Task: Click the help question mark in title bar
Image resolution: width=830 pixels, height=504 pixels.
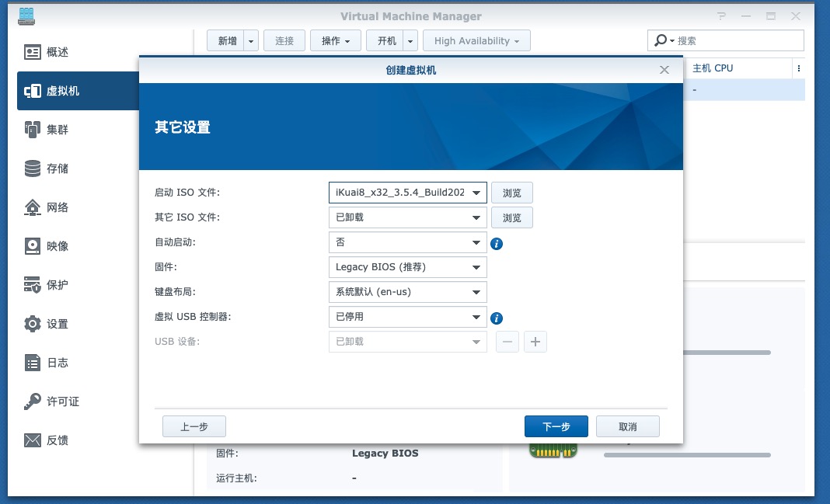Action: tap(721, 16)
